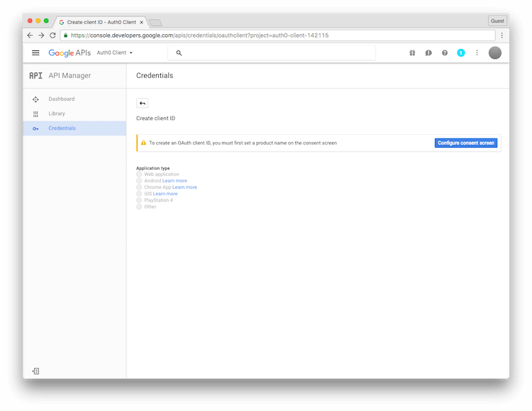
Task: Open the gift free trial icon
Action: click(412, 53)
